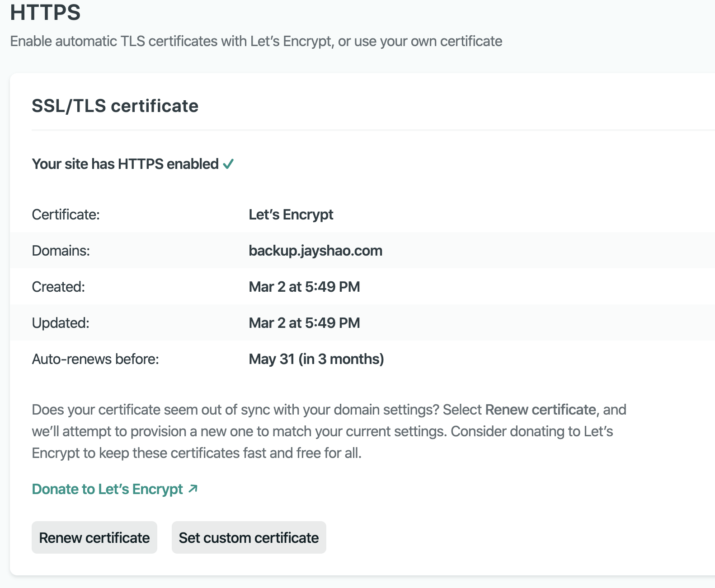Click the May 31 auto-renew date
This screenshot has width=715, height=588.
[x=316, y=359]
